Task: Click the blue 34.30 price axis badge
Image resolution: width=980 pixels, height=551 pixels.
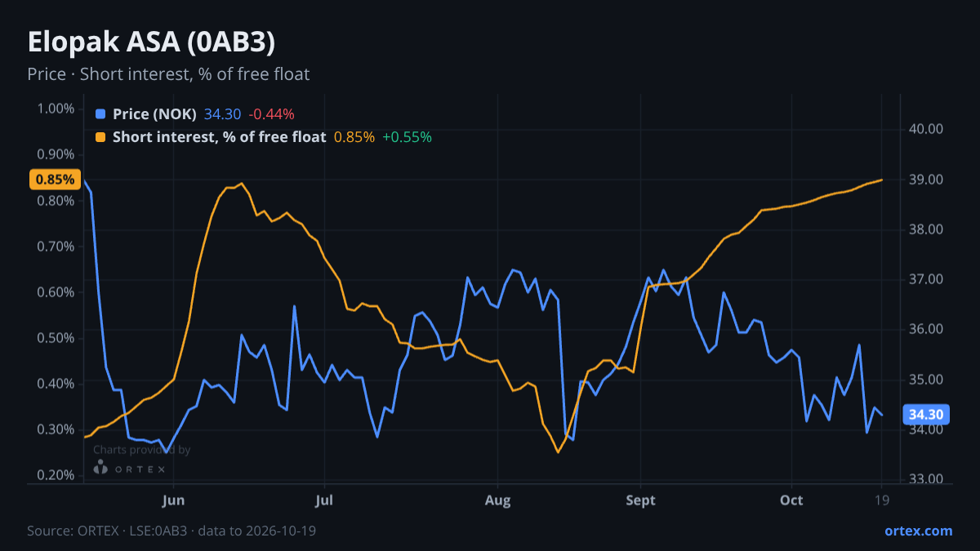Action: (x=926, y=415)
